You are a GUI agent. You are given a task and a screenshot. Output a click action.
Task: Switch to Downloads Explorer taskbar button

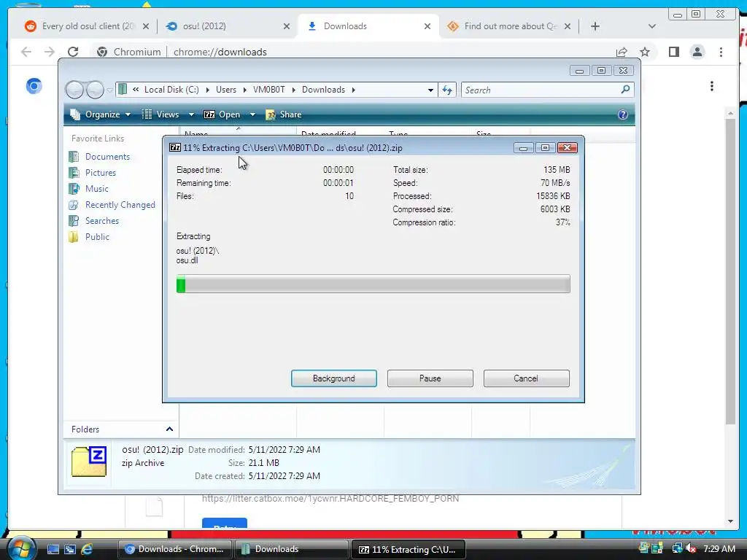coord(291,549)
